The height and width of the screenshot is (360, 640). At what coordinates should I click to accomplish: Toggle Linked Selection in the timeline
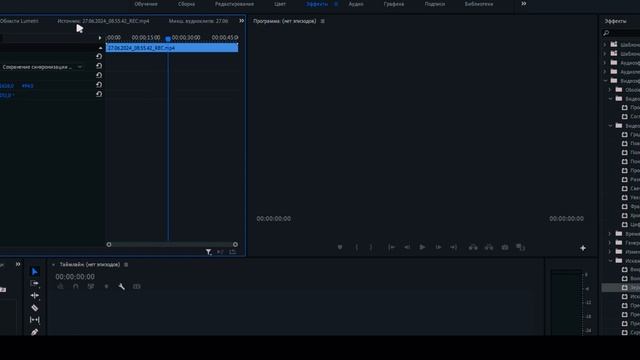coord(91,287)
